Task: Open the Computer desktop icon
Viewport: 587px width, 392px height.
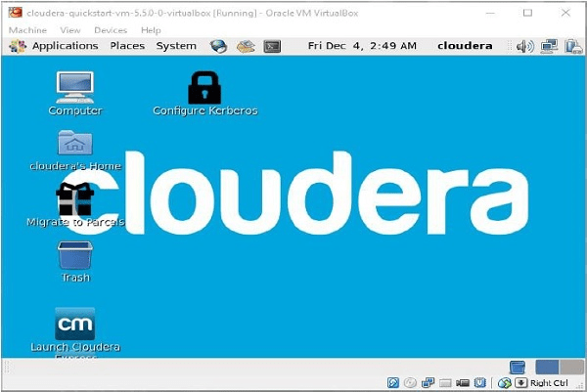Action: coord(74,88)
